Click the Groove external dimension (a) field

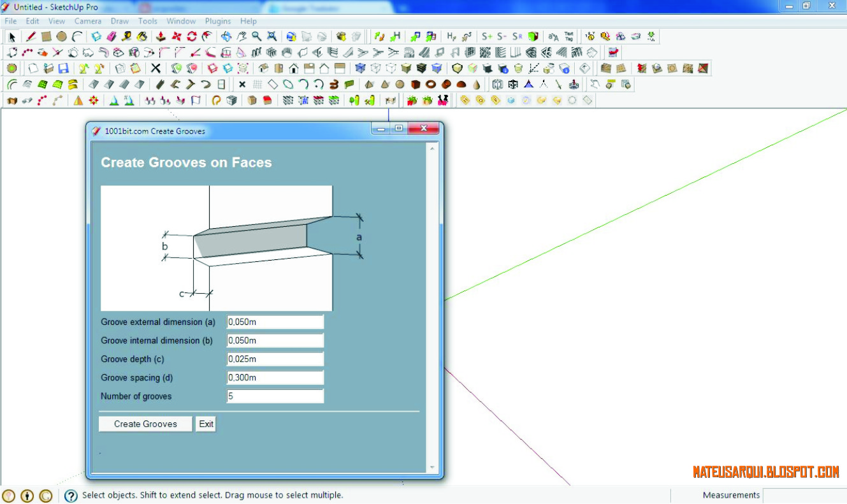click(x=275, y=322)
